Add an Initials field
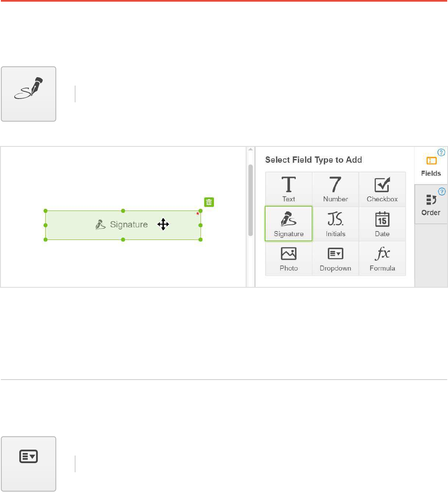This screenshot has height=492, width=448. point(335,224)
